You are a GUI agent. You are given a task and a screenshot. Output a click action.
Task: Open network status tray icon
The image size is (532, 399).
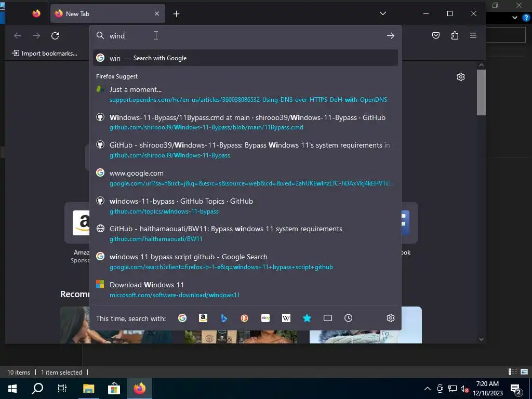tap(453, 389)
